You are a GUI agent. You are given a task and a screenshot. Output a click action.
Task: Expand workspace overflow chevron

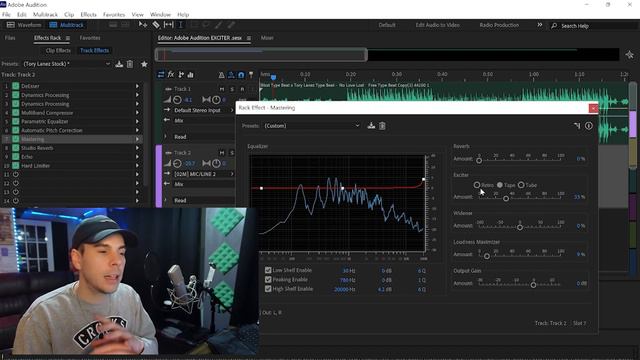point(540,25)
